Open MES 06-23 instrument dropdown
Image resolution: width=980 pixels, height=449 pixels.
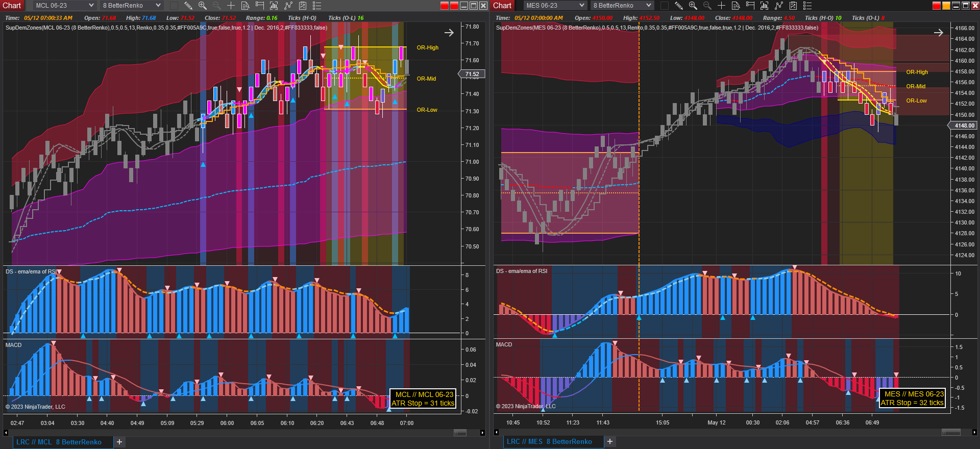click(x=555, y=6)
